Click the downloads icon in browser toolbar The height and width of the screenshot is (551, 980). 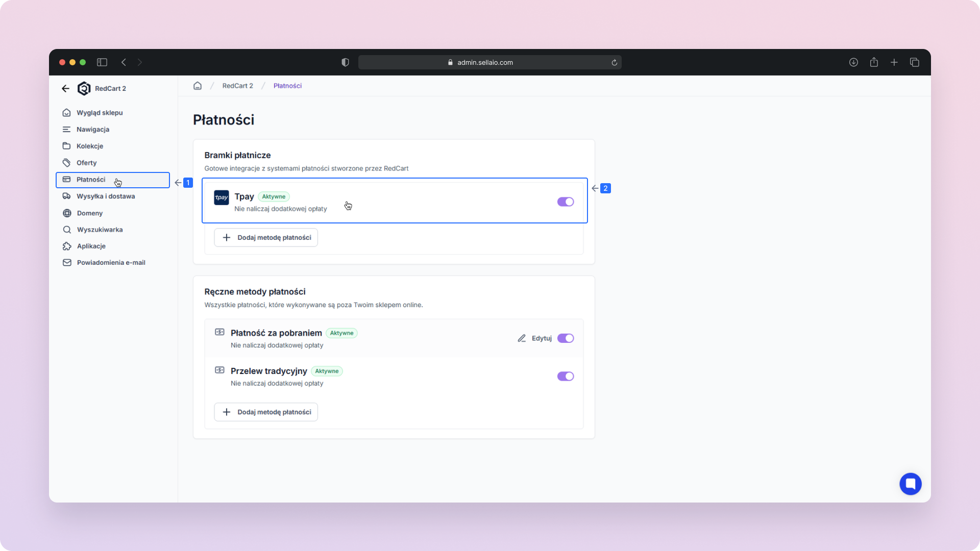853,62
